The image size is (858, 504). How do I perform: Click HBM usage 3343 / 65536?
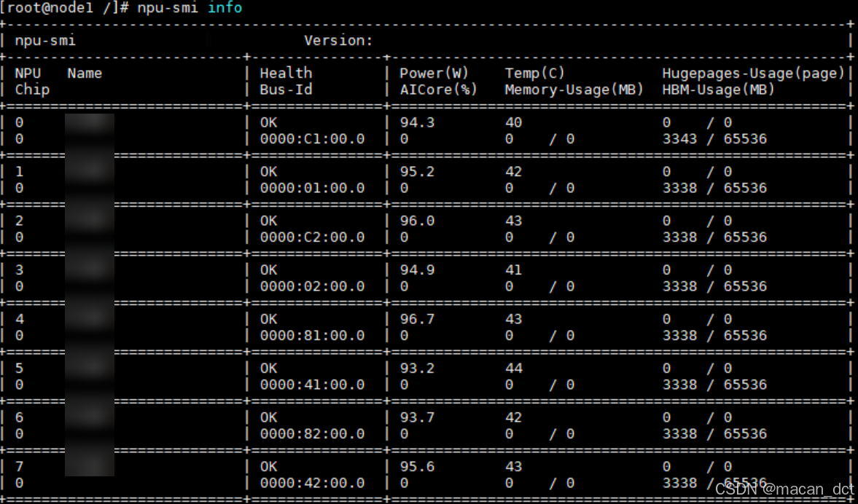(714, 139)
